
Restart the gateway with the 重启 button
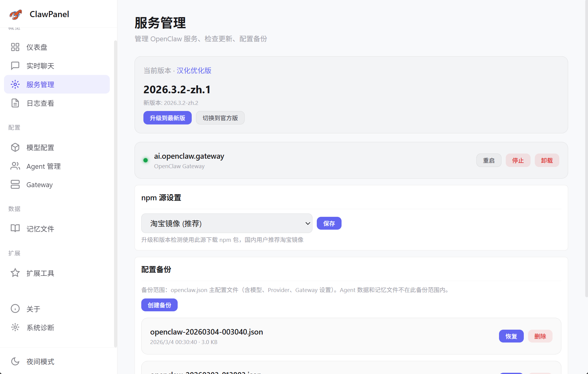pyautogui.click(x=489, y=160)
